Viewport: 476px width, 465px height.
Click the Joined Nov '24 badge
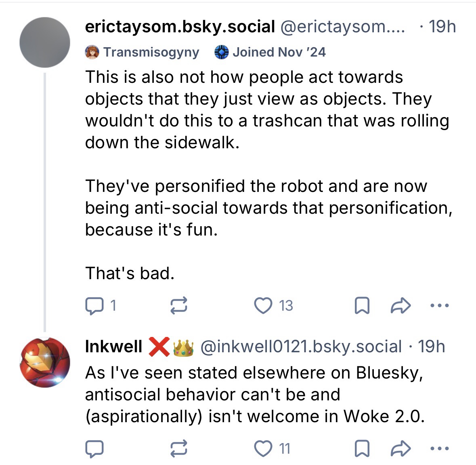(x=270, y=52)
